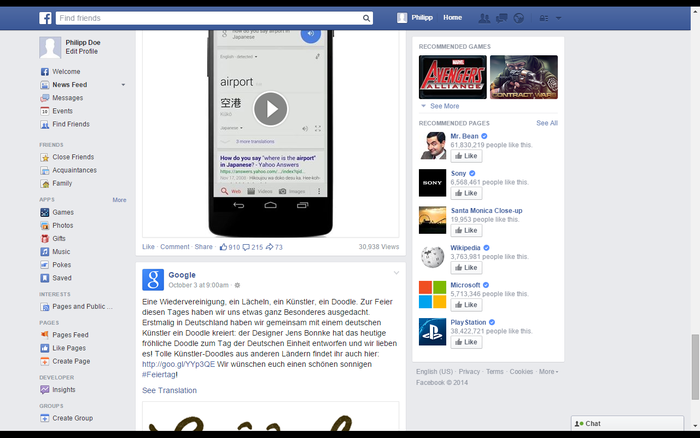The image size is (700, 438).
Task: Open the friend requests icon
Action: point(484,18)
